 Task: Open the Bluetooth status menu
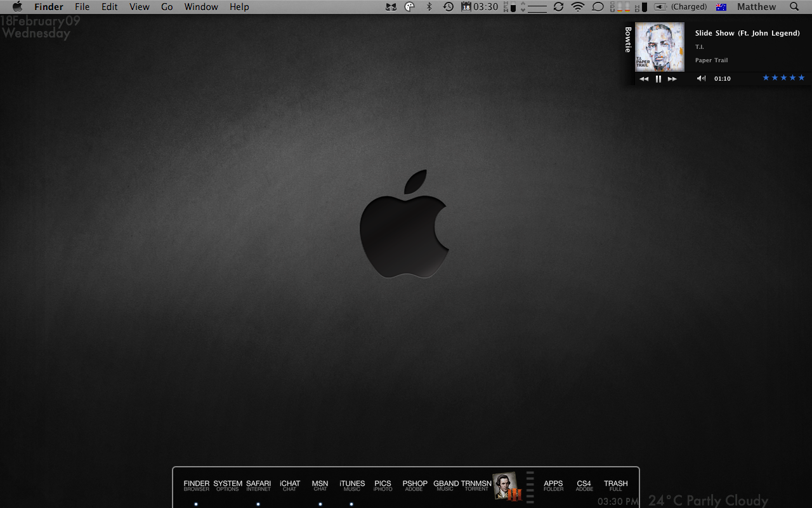pos(429,7)
